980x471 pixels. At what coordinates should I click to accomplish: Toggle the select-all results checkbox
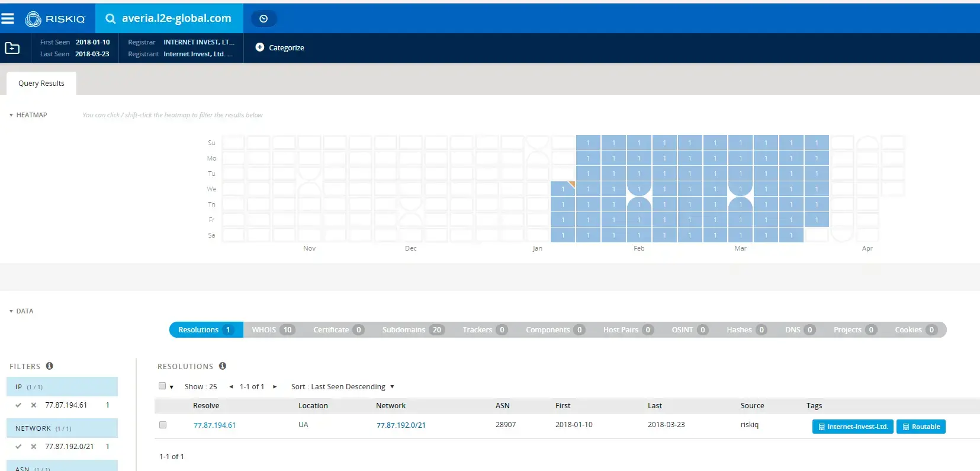pos(162,386)
